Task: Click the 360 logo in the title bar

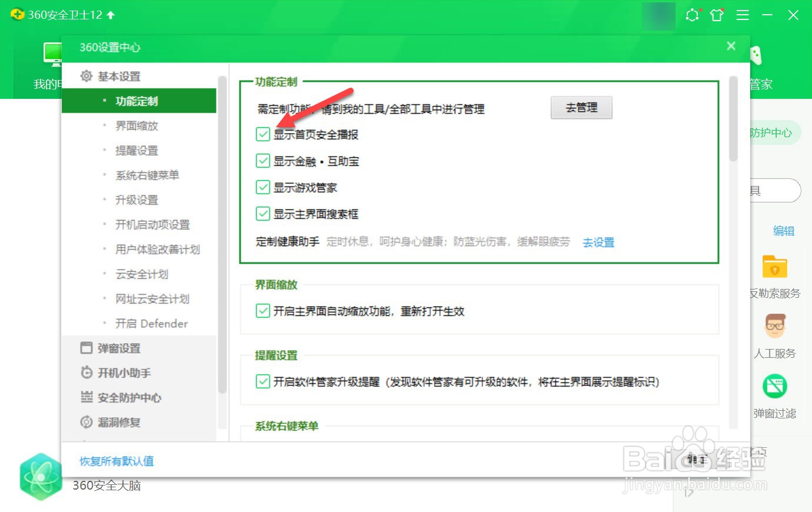Action: (17, 14)
